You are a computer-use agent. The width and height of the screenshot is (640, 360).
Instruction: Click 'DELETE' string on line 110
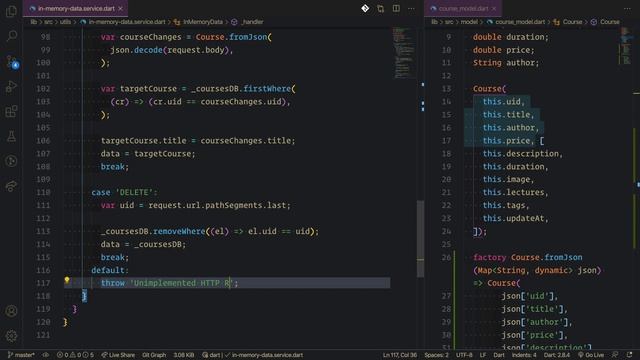tap(134, 192)
